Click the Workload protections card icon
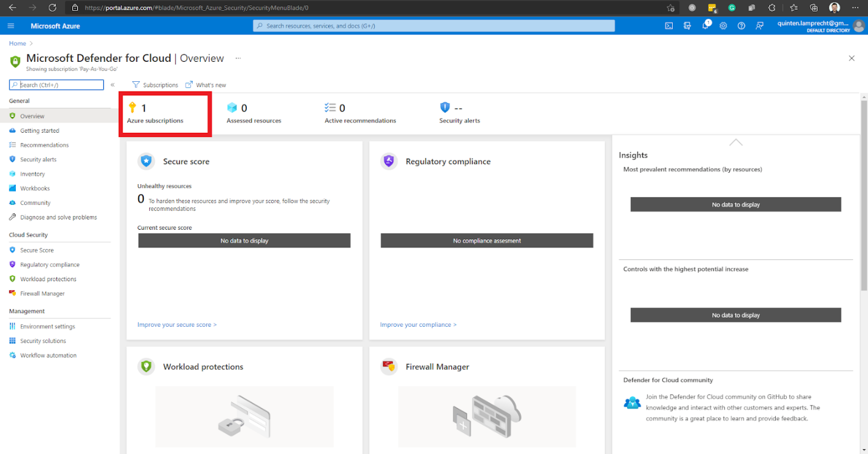 click(146, 366)
